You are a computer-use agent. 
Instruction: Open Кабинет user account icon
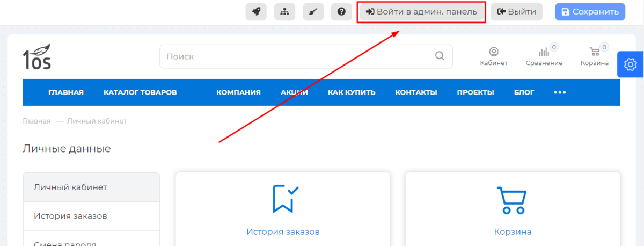pos(494,52)
